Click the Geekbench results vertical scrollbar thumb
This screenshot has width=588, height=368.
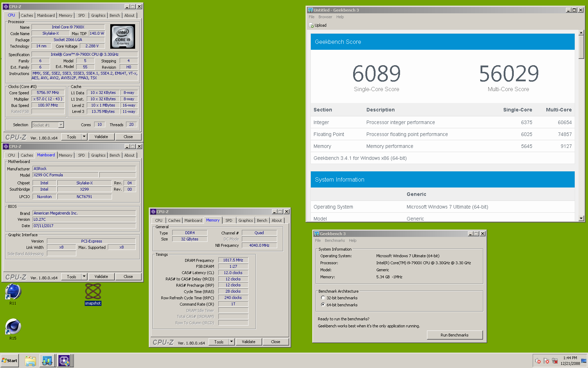coord(581,47)
